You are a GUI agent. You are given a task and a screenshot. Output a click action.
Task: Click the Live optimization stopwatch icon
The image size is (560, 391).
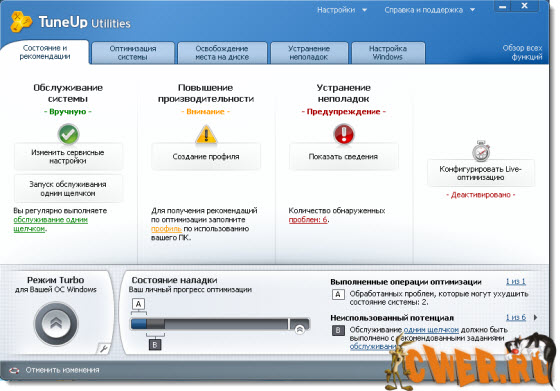[481, 151]
